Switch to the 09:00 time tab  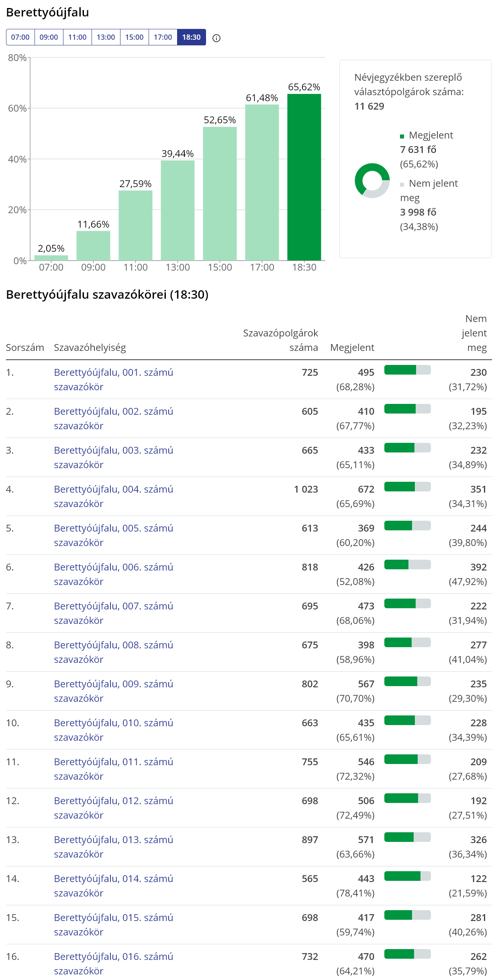(49, 37)
